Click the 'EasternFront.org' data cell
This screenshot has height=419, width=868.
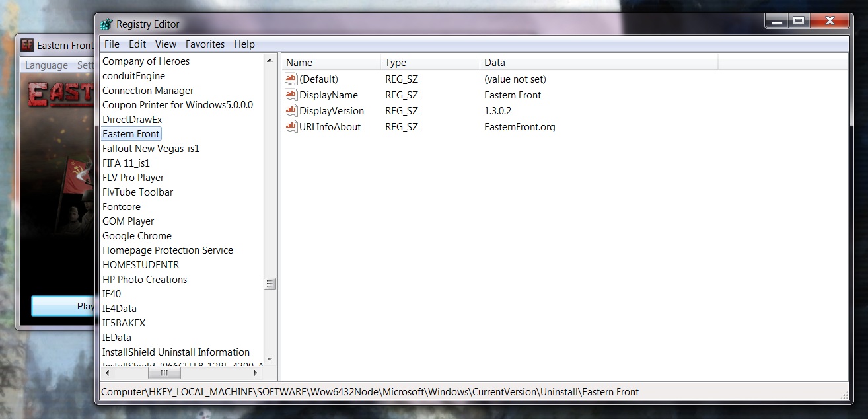click(519, 127)
